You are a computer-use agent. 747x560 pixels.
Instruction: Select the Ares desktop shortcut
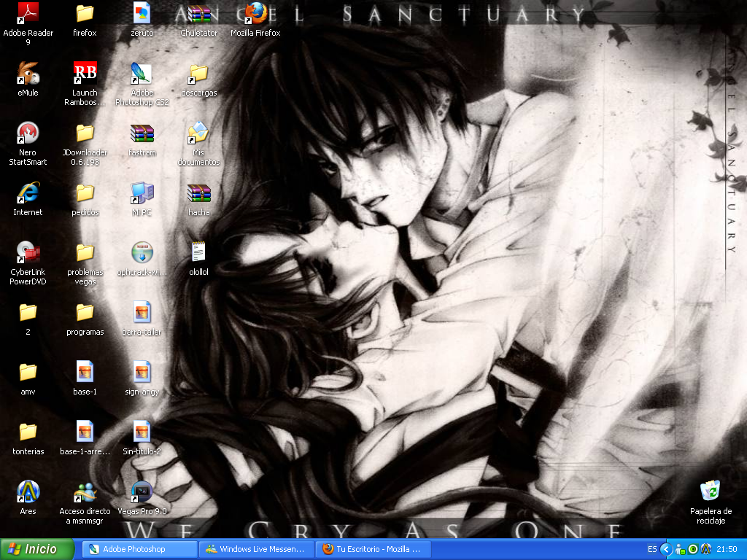click(x=28, y=492)
